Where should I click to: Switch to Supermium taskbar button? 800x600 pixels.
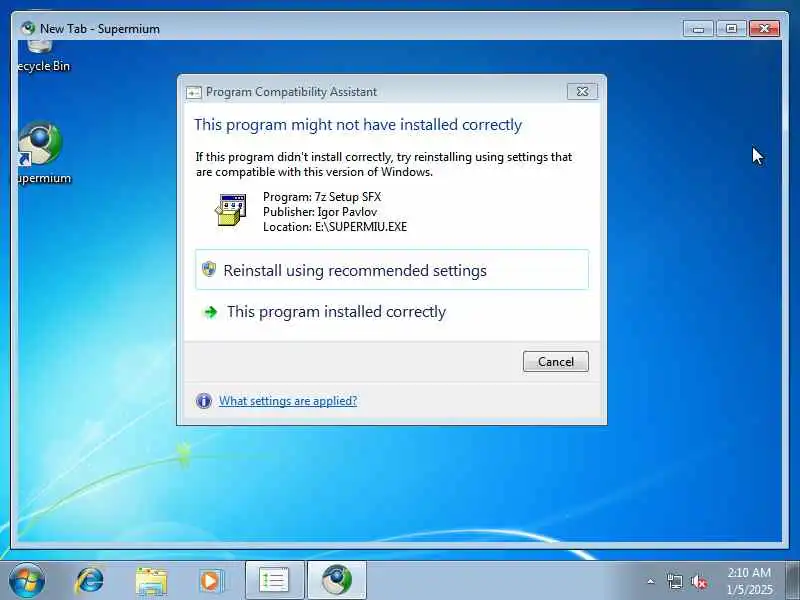337,580
